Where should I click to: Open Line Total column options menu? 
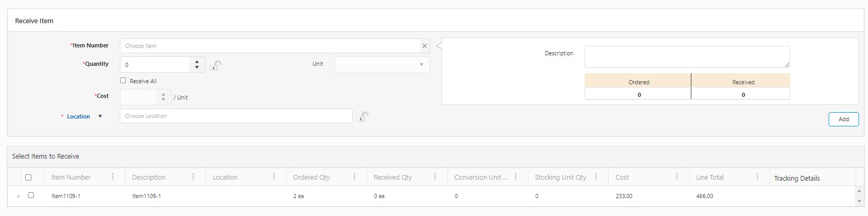click(x=757, y=177)
